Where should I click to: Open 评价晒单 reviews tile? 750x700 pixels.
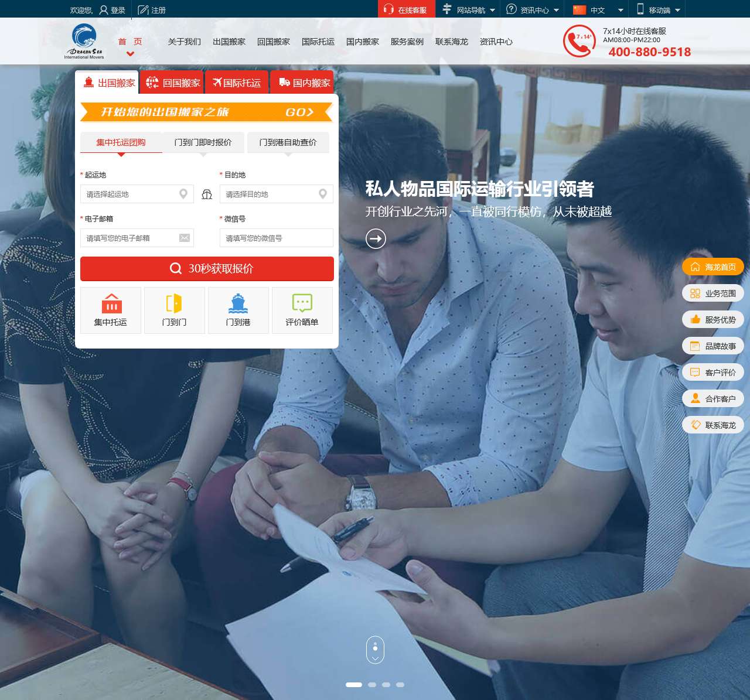point(302,310)
